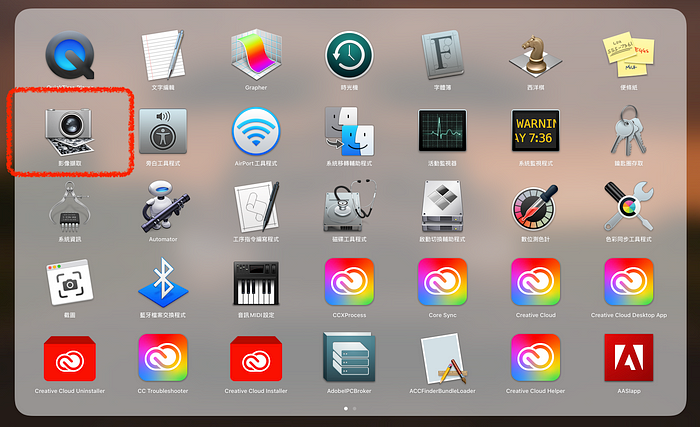This screenshot has height=427, width=700.
Task: Launch 磁碟工具程式 Disk Utility
Action: tap(349, 205)
